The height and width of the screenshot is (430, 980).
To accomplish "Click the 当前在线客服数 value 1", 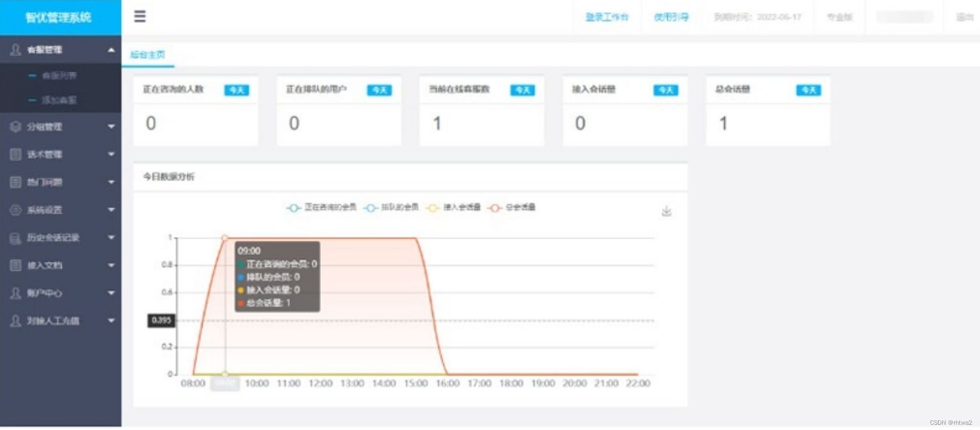I will tap(437, 123).
